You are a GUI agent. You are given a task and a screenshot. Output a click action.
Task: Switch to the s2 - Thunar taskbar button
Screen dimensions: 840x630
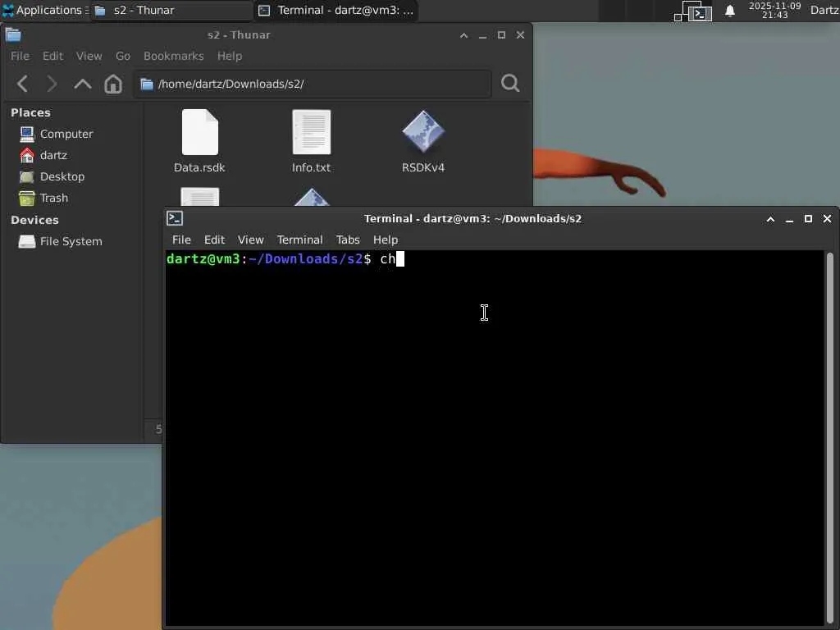(x=171, y=10)
